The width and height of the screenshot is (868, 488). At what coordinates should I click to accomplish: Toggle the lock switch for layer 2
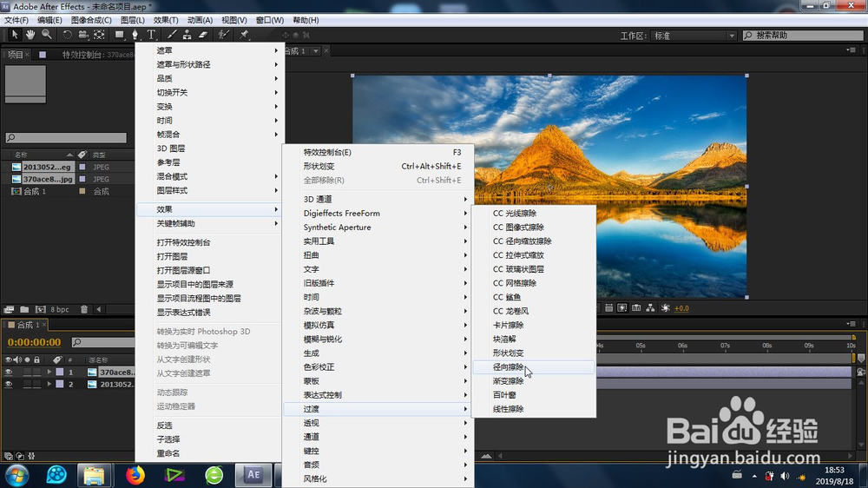click(x=37, y=384)
